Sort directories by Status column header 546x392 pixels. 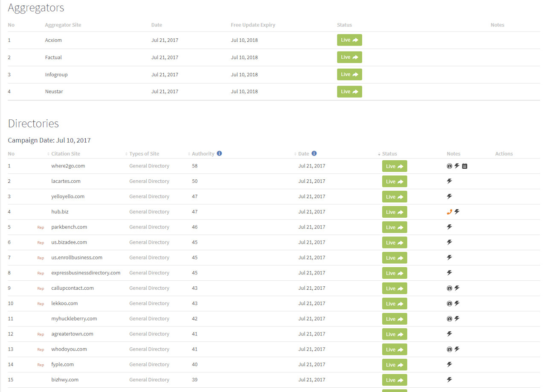387,154
